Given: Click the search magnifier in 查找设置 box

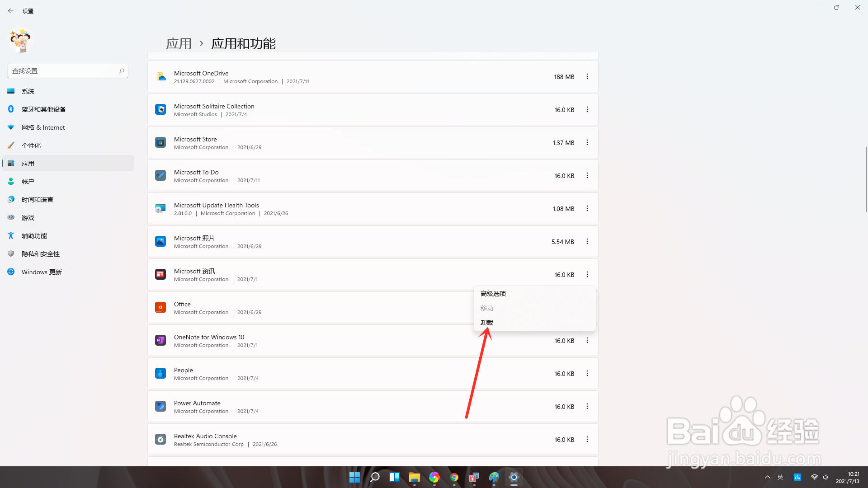Looking at the screenshot, I should (122, 71).
